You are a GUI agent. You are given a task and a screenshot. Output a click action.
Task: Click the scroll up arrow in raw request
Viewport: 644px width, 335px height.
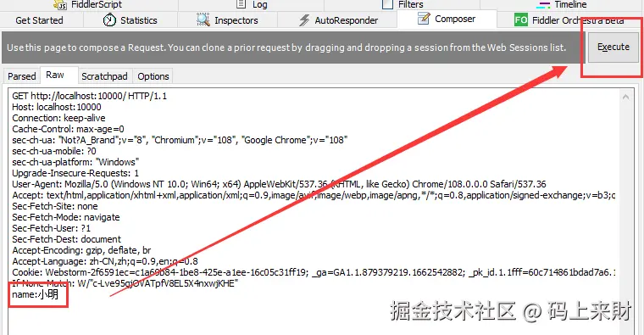click(x=625, y=97)
